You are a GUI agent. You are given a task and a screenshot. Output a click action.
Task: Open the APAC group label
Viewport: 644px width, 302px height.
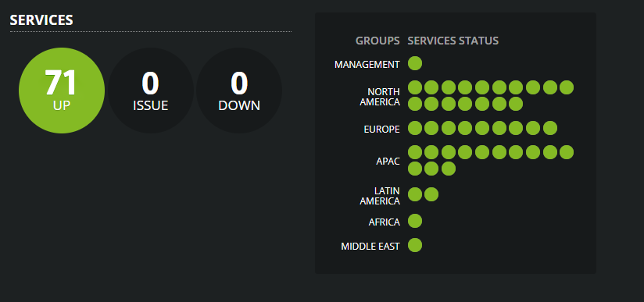pos(388,162)
